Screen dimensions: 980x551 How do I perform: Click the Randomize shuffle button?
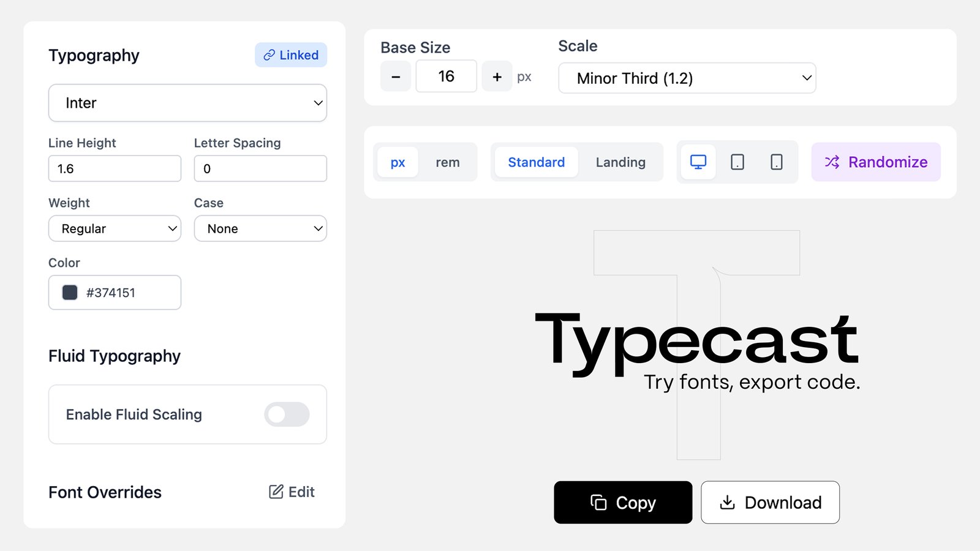pyautogui.click(x=876, y=162)
